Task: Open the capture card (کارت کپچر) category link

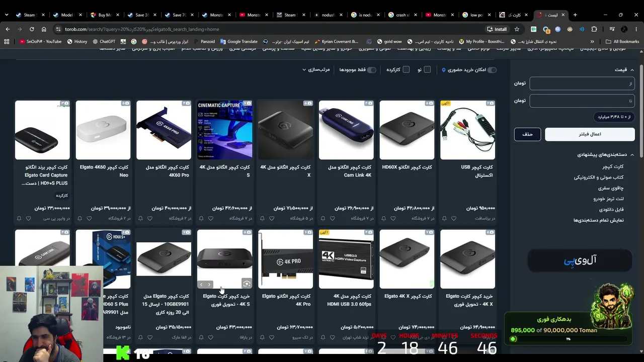Action: coord(613,166)
